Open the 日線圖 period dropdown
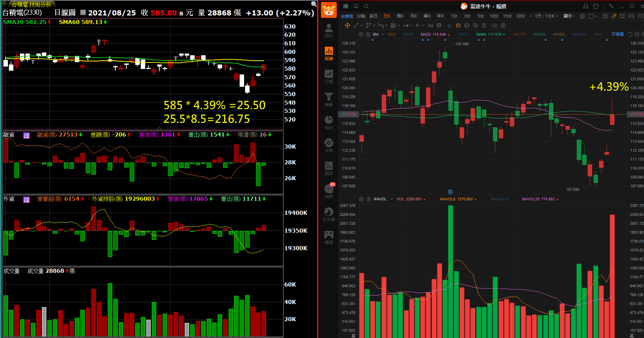The width and height of the screenshot is (644, 338). coord(83,12)
